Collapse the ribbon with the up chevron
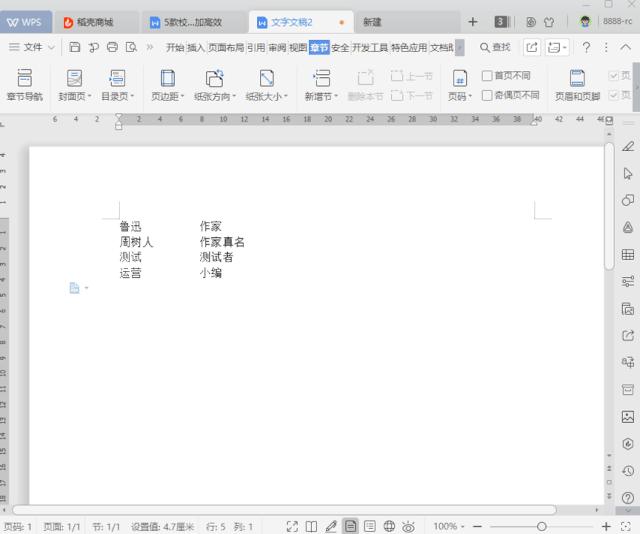This screenshot has height=534, width=640. pos(625,47)
